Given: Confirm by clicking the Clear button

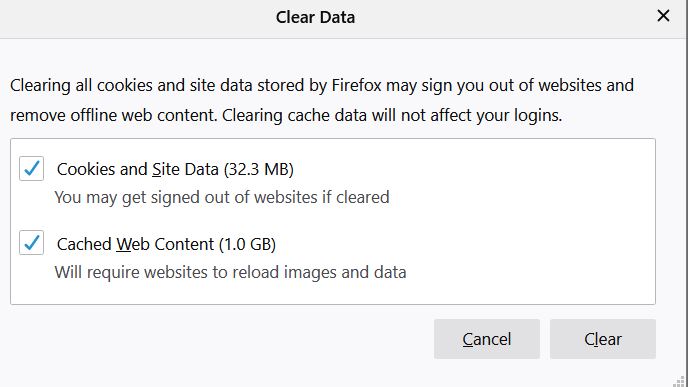Looking at the screenshot, I should [x=602, y=339].
